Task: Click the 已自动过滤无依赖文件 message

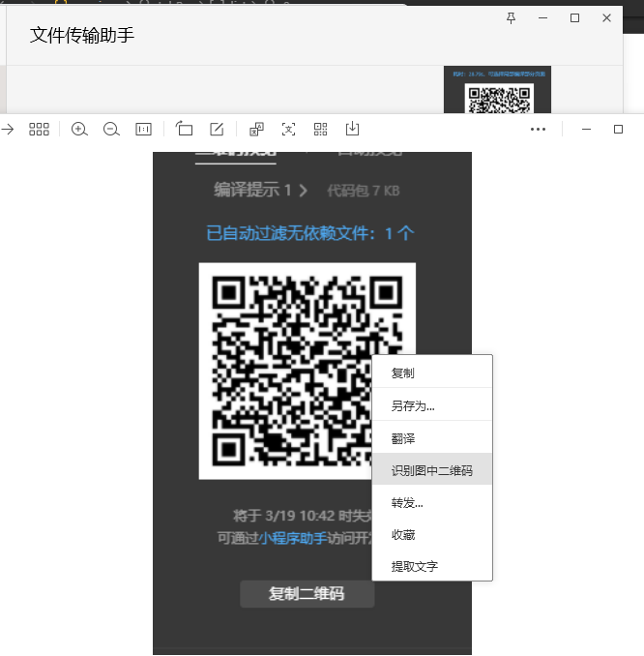Action: point(309,233)
